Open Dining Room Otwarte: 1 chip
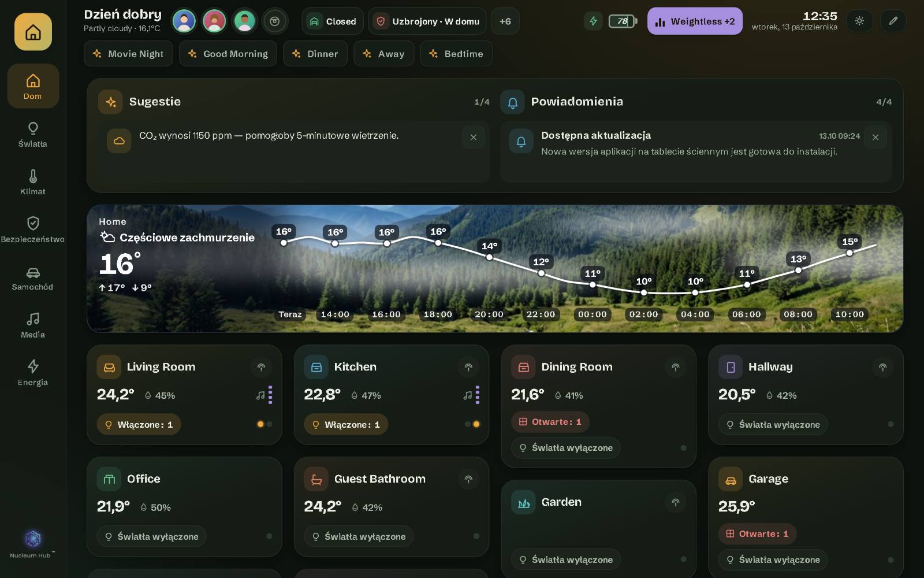The image size is (924, 578). coord(550,422)
